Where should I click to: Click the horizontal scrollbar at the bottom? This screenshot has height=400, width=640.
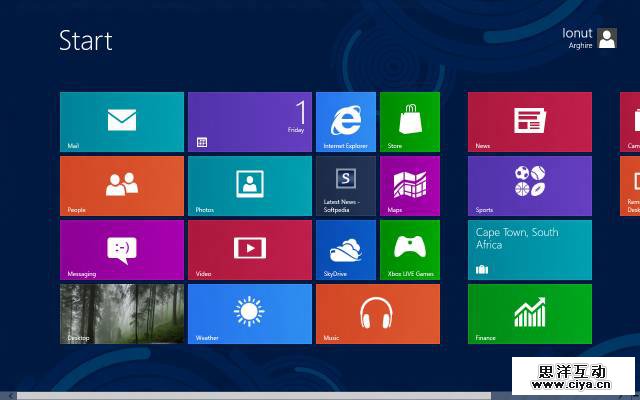click(x=250, y=395)
